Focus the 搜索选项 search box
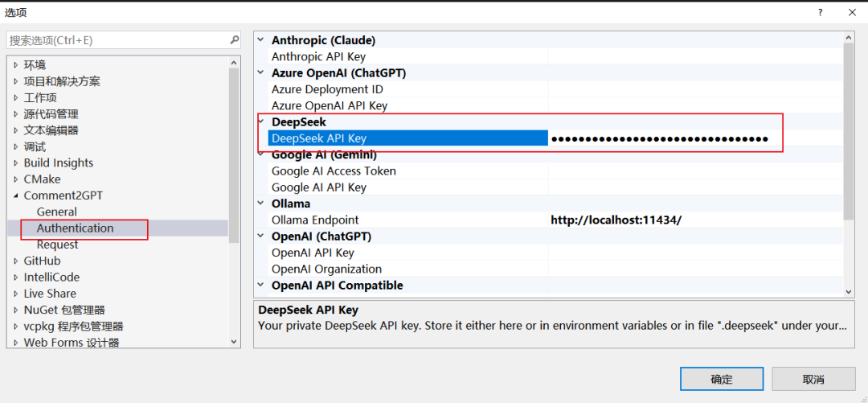 click(x=117, y=40)
